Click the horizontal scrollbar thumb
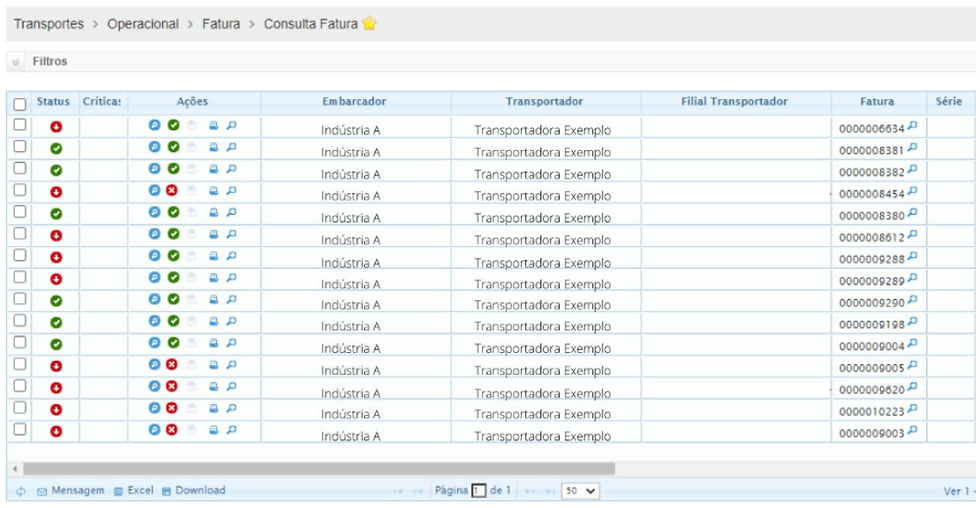Screen dimensions: 980x508 pyautogui.click(x=319, y=469)
